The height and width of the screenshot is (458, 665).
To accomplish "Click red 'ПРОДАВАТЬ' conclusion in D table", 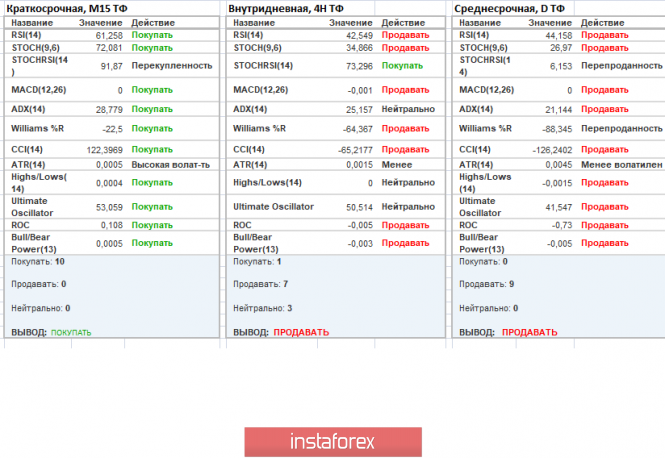I will click(530, 332).
